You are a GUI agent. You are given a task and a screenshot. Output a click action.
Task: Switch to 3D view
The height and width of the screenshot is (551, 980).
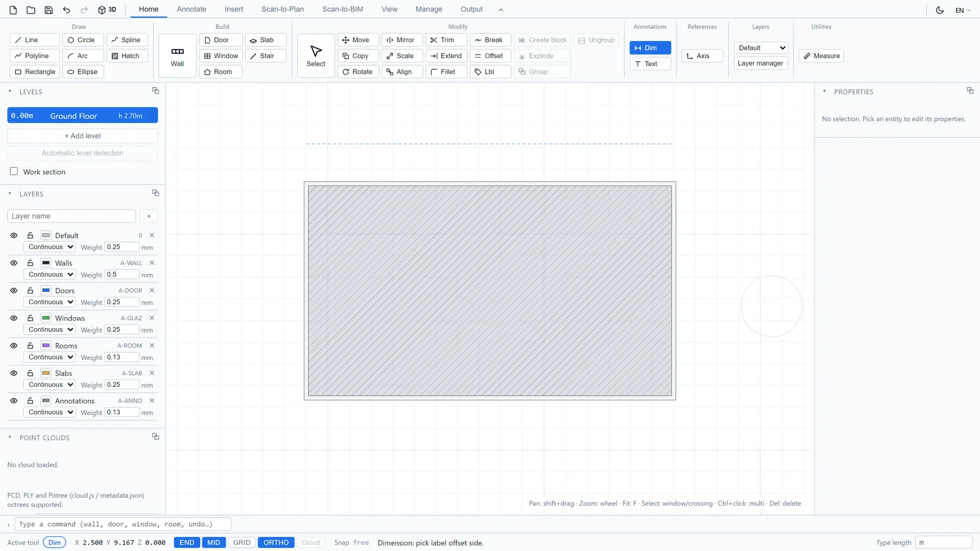(107, 10)
